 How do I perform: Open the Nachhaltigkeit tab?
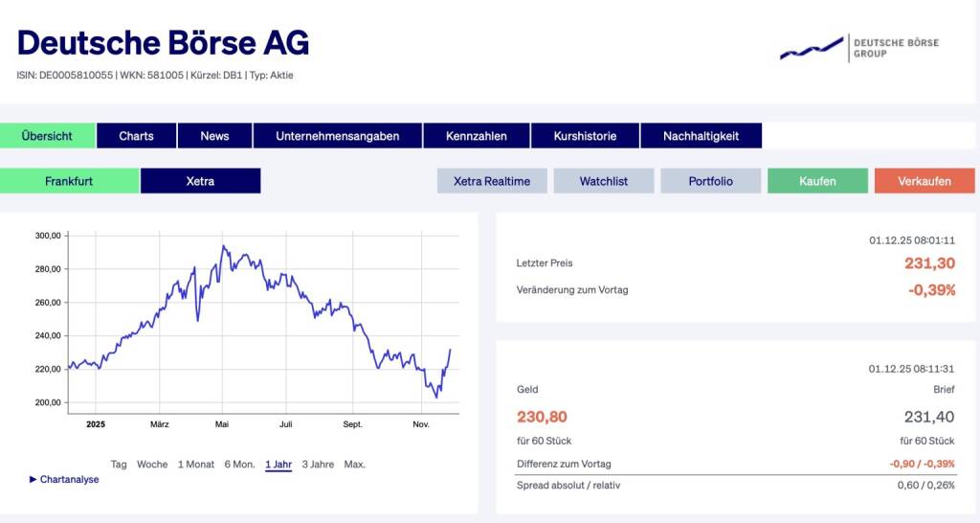[x=701, y=136]
